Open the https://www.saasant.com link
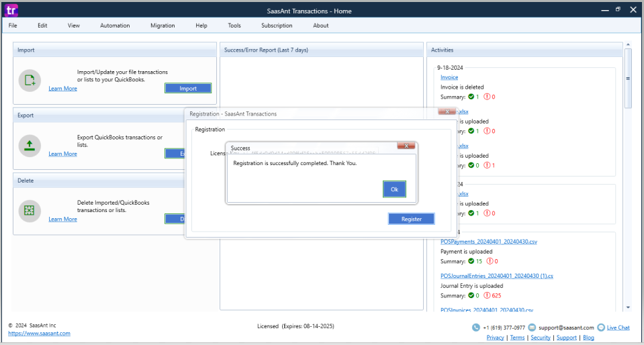Image resolution: width=644 pixels, height=345 pixels. point(39,334)
